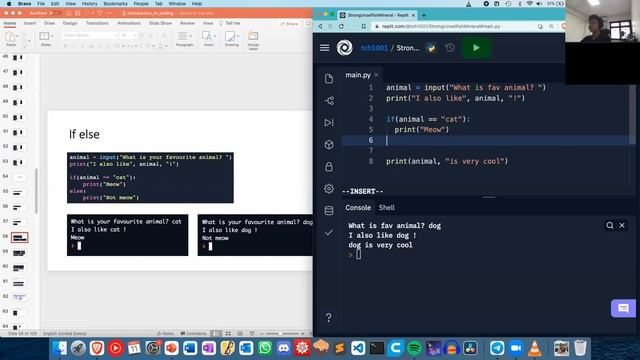Open PowerPoint Slide Show ribbon tab
This screenshot has width=640, height=360.
160,23
